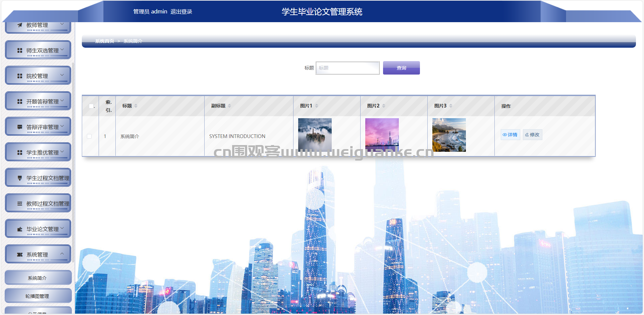
Task: Click the eye icon in 详情 button
Action: pos(505,135)
